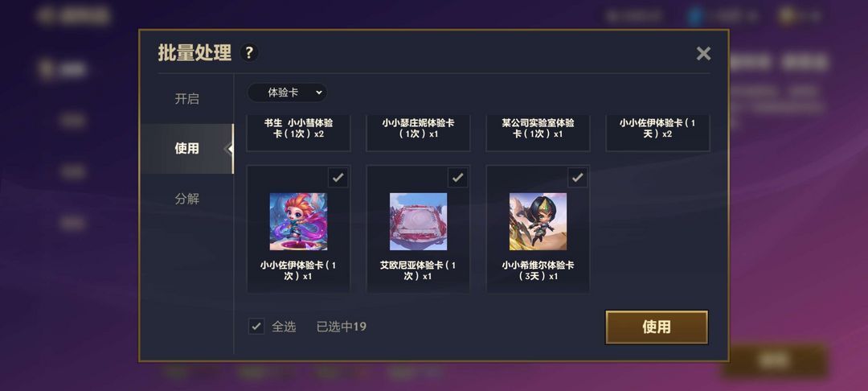868x391 pixels.
Task: Open the question mark help icon
Action: click(x=249, y=53)
